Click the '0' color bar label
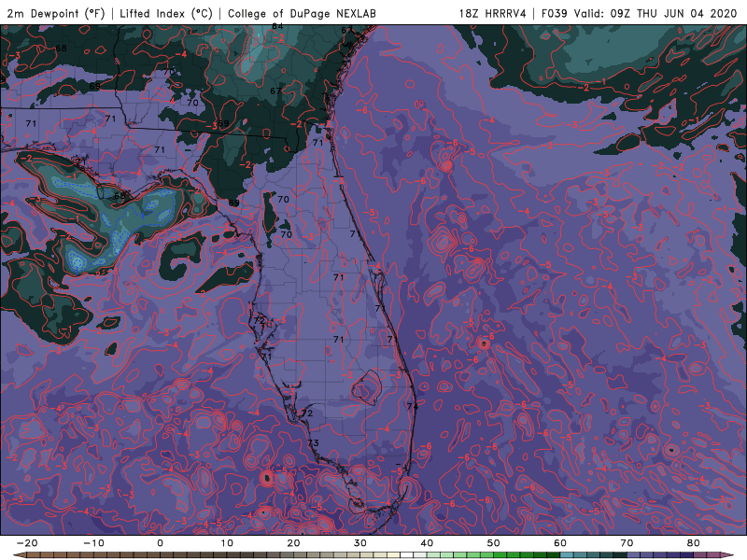 (x=160, y=543)
